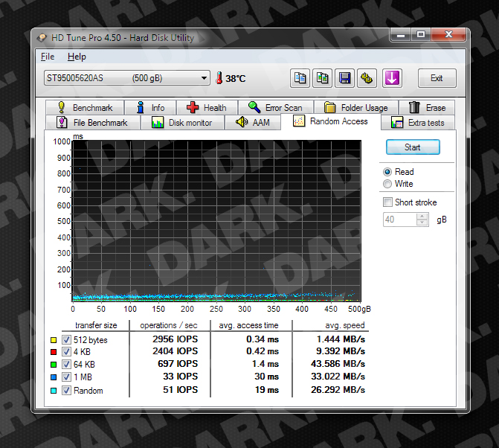Screen dimensions: 499x448
Task: Click the cyan Random color swatch
Action: (54, 391)
